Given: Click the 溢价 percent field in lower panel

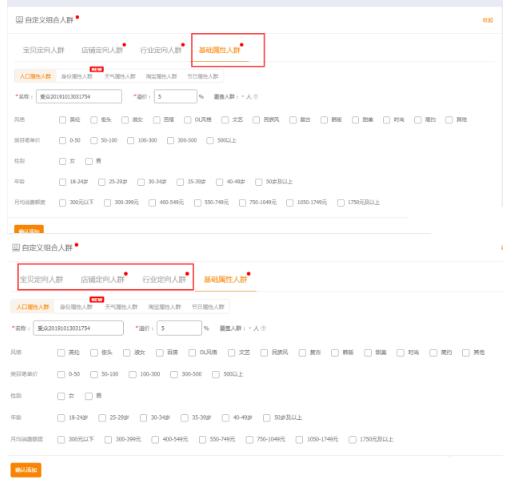Looking at the screenshot, I should pyautogui.click(x=179, y=328).
